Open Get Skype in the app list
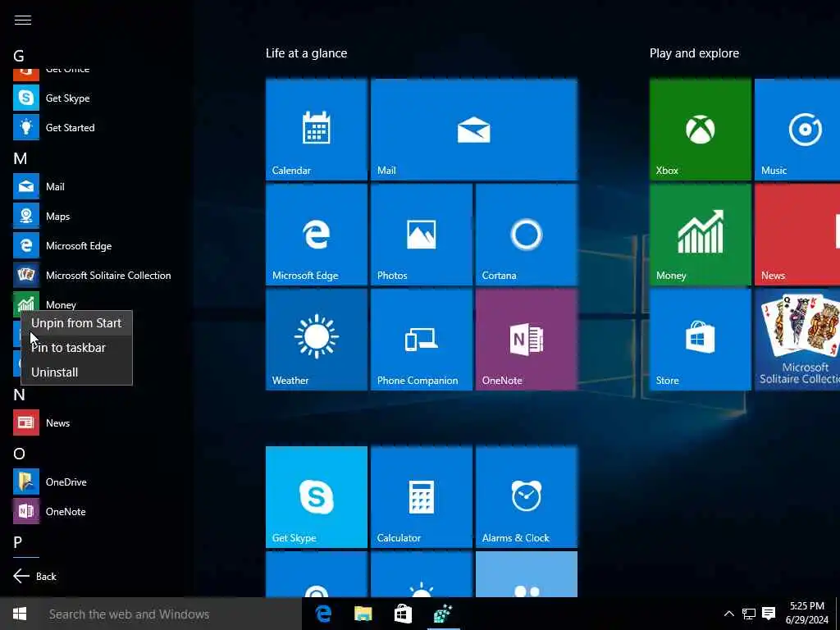The height and width of the screenshot is (630, 840). 52,98
